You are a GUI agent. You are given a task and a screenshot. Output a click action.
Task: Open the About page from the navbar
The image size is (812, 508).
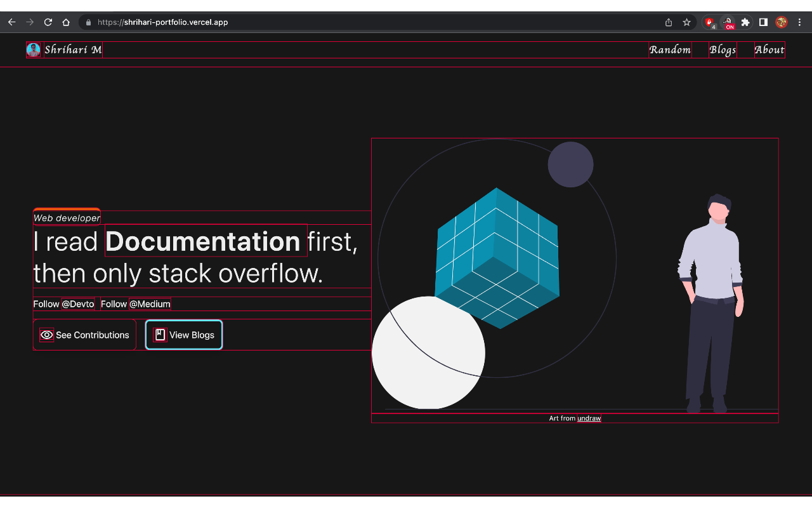[769, 50]
